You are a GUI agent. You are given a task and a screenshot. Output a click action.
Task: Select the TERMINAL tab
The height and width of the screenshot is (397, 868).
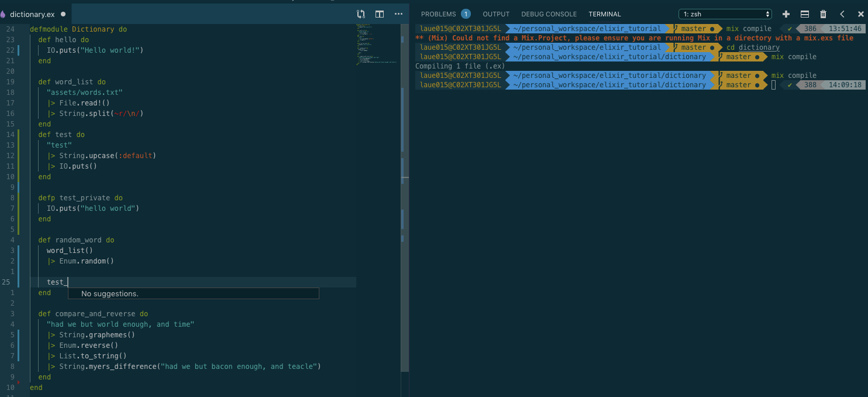click(x=604, y=13)
